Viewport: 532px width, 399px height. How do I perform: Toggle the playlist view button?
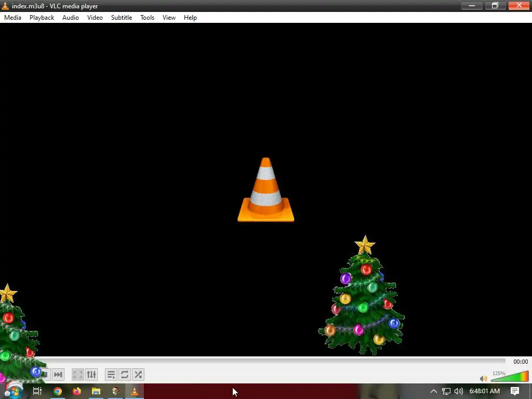tap(111, 375)
